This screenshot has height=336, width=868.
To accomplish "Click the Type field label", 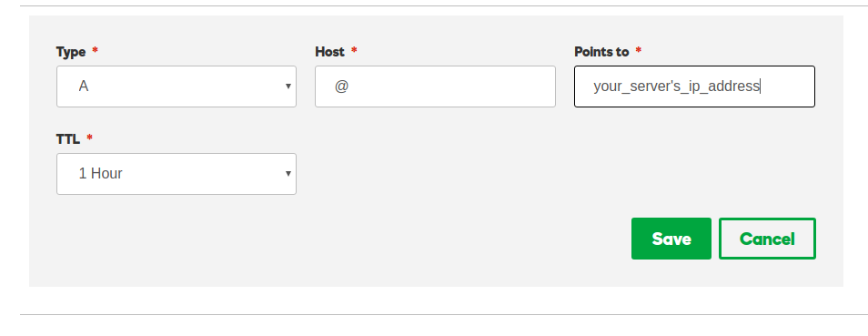I will click(x=71, y=52).
